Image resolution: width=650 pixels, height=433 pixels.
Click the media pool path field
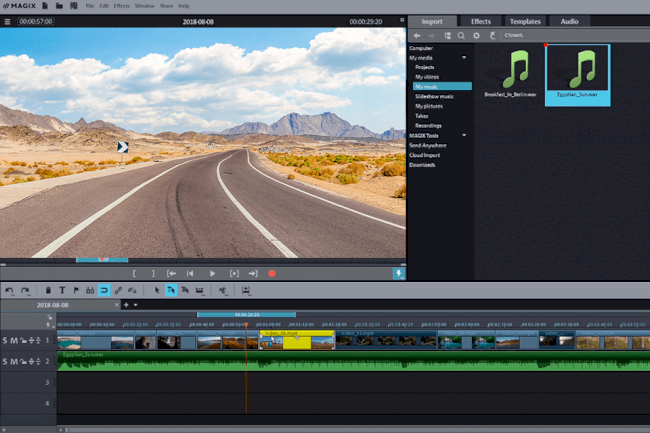click(575, 36)
